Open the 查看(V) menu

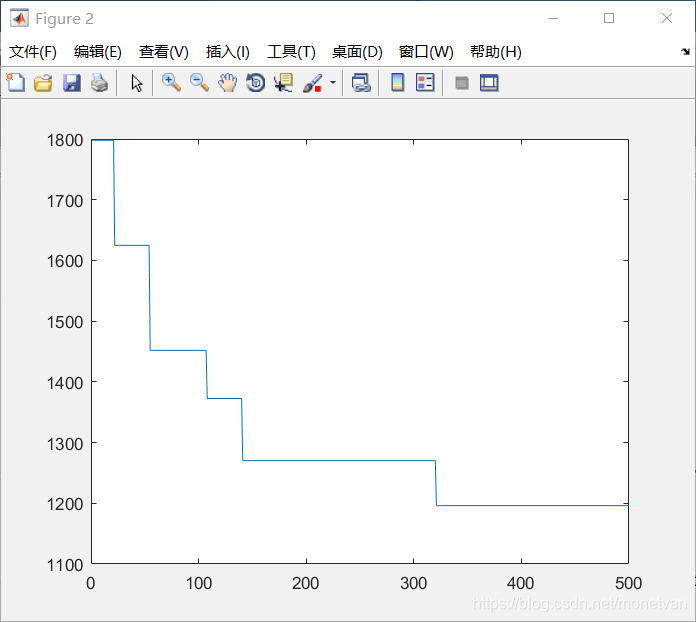click(163, 52)
